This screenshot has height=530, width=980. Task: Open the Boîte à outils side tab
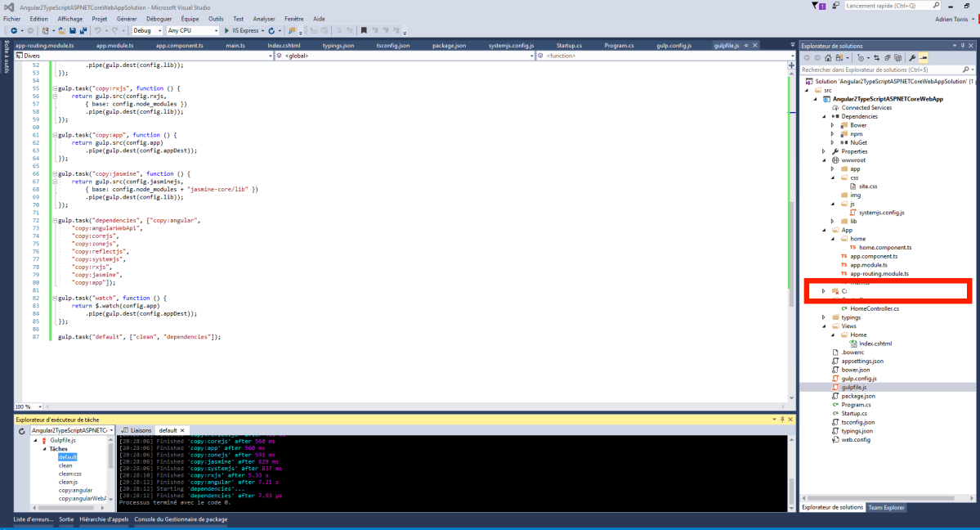coord(7,56)
